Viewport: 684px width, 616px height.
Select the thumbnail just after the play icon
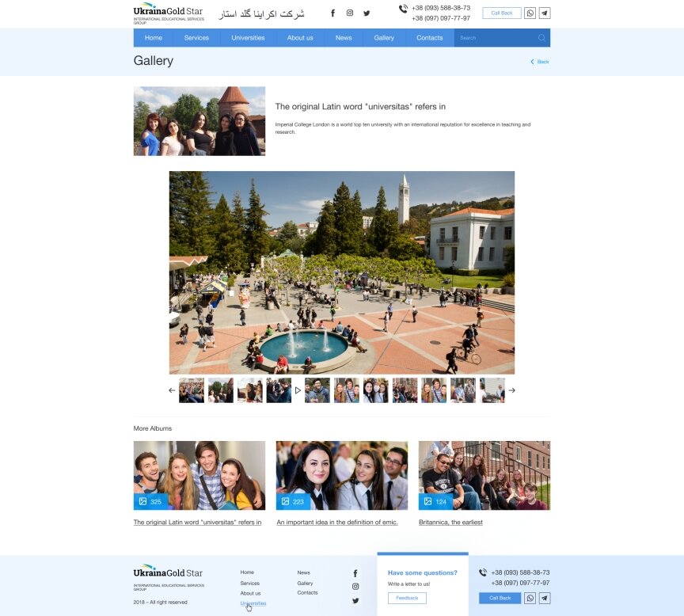point(317,390)
